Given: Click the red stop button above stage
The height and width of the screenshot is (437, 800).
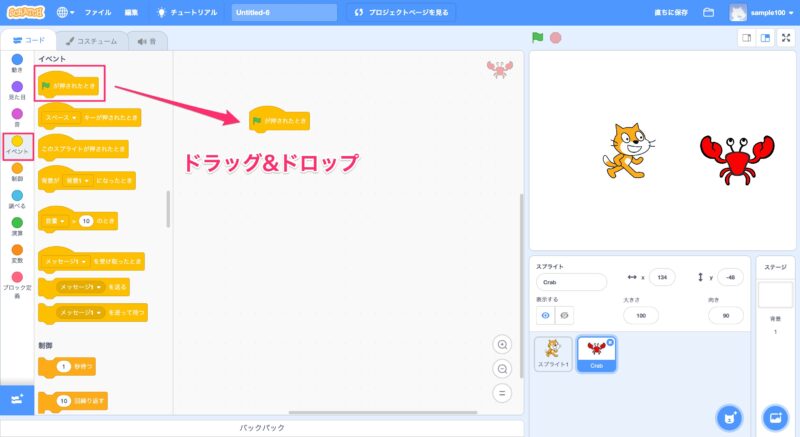Looking at the screenshot, I should coord(555,38).
